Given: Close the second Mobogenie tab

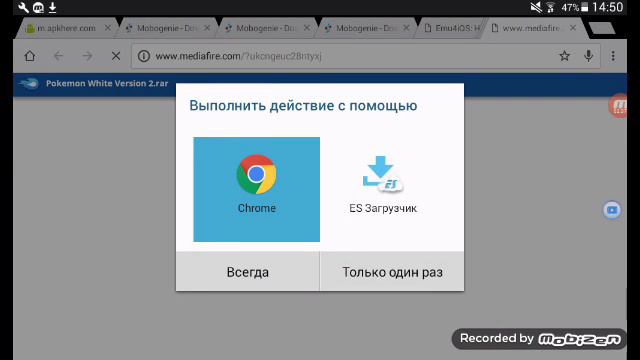Looking at the screenshot, I should click(x=307, y=28).
